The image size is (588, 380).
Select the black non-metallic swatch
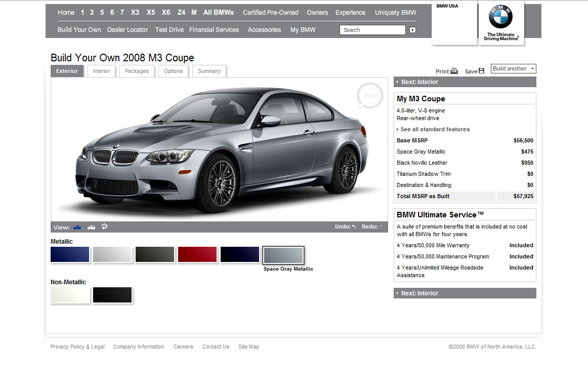click(x=112, y=295)
